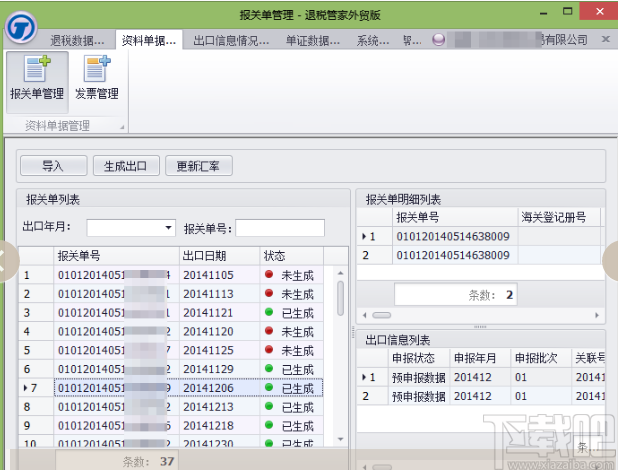Click green 已生成 status in row 9
Image resolution: width=618 pixels, height=470 pixels.
[292, 425]
